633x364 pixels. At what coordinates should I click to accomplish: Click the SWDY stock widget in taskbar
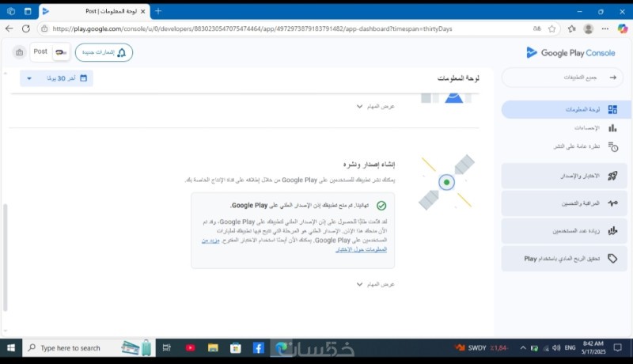coord(481,348)
